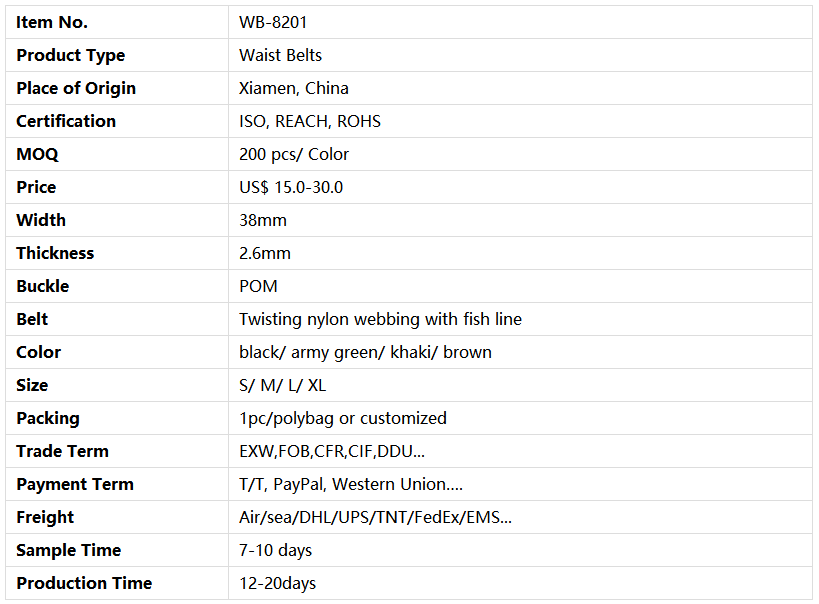Select the MOQ value 200 pcs/ Color
819x604 pixels.
[x=294, y=155]
